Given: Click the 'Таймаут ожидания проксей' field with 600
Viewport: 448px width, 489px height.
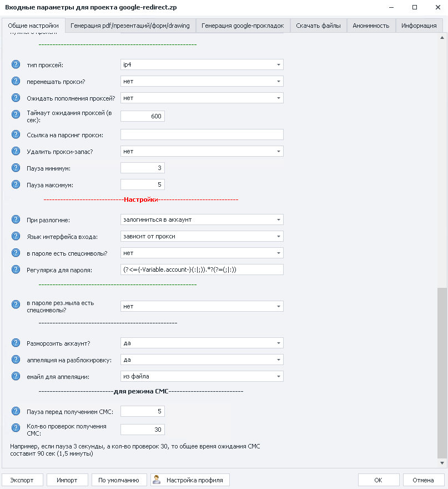Looking at the screenshot, I should click(142, 116).
